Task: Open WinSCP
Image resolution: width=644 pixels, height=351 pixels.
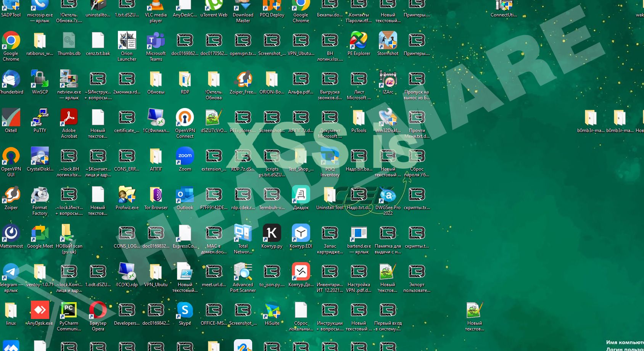Action: pos(40,80)
